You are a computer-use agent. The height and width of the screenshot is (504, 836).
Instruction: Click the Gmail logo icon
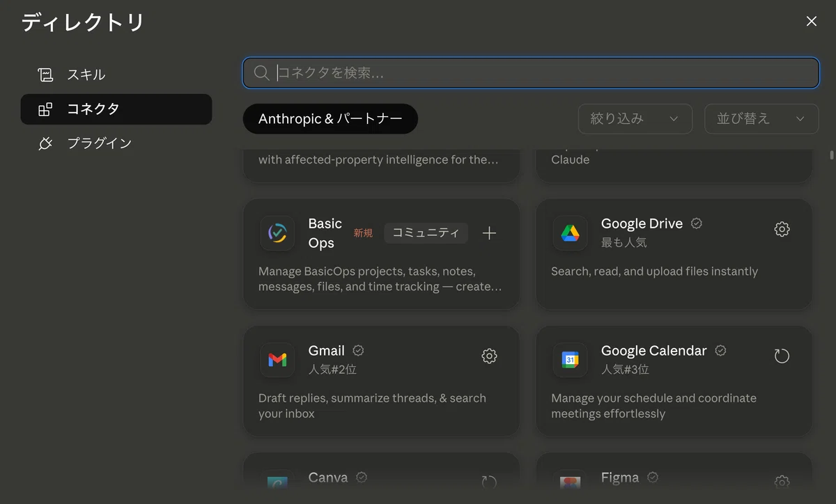point(277,360)
